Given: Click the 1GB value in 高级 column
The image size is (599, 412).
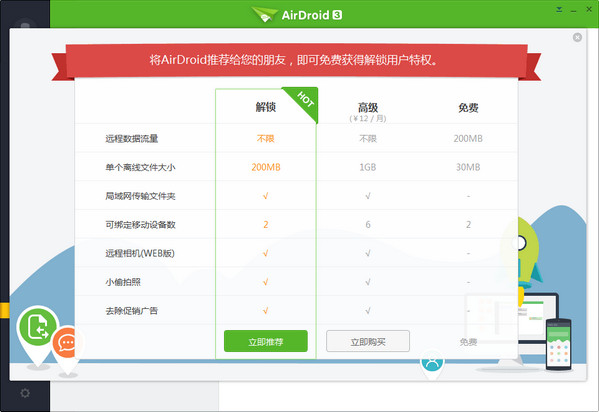Looking at the screenshot, I should pos(368,167).
